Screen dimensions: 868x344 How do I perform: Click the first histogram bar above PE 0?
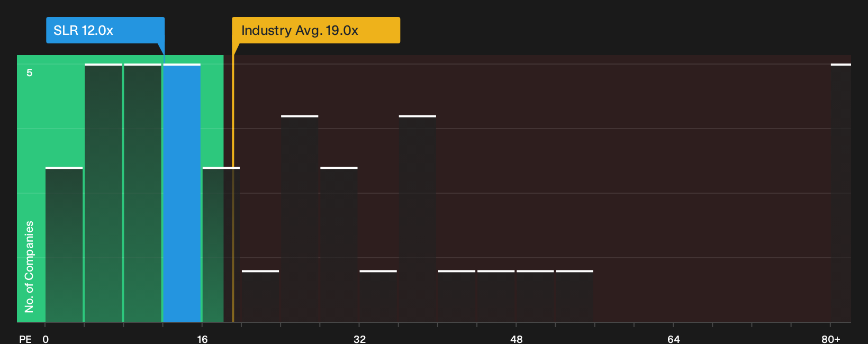coord(64,245)
